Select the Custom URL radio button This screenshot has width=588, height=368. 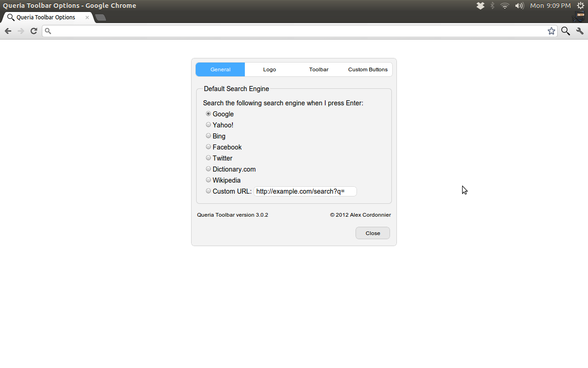tap(209, 191)
